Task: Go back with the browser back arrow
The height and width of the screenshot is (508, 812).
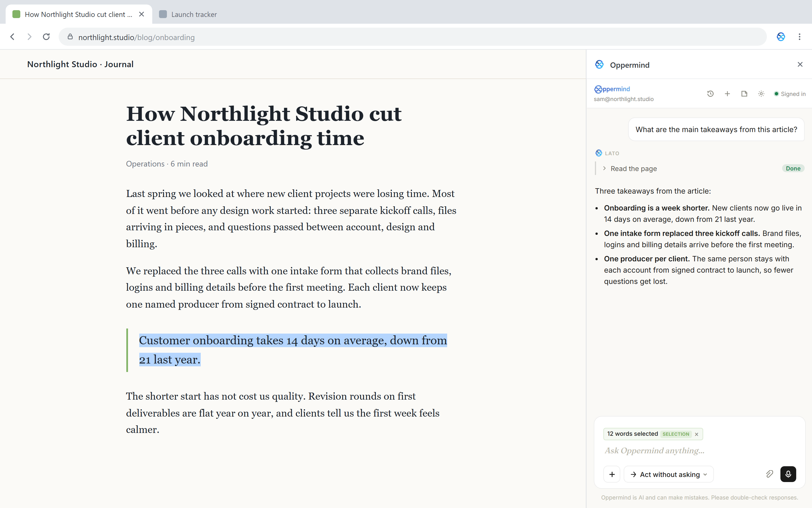Action: (x=12, y=37)
